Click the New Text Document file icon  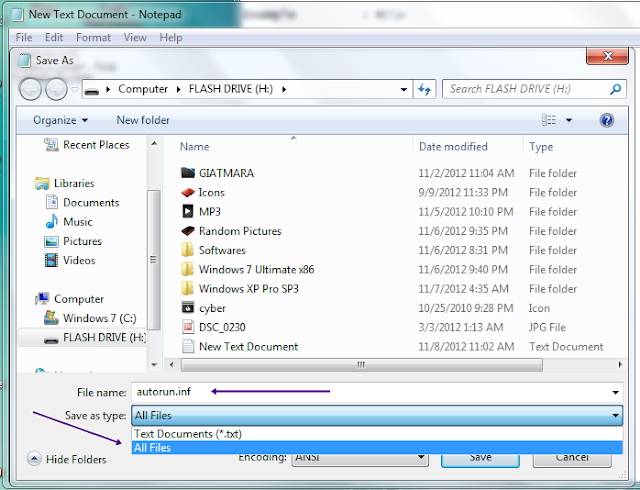pos(188,346)
